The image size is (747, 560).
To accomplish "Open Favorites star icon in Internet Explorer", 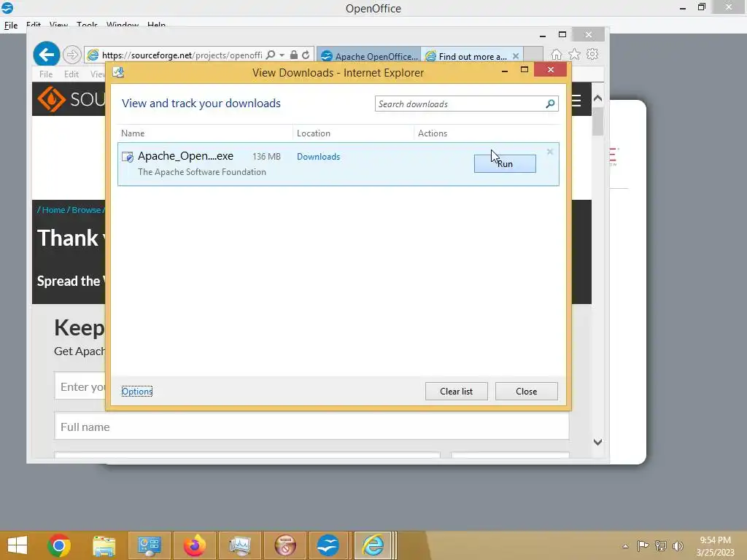I will [575, 54].
